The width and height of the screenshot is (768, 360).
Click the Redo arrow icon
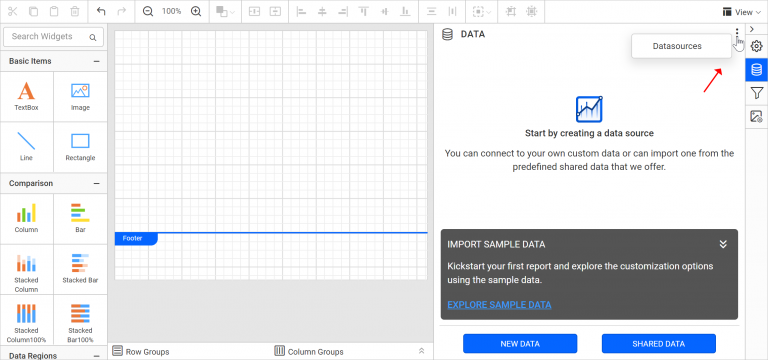pyautogui.click(x=121, y=11)
